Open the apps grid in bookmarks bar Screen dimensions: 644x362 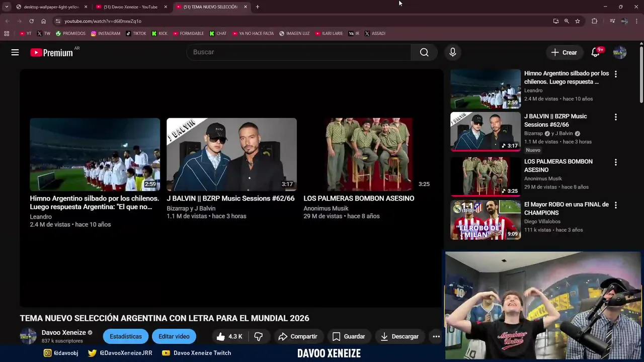point(7,34)
